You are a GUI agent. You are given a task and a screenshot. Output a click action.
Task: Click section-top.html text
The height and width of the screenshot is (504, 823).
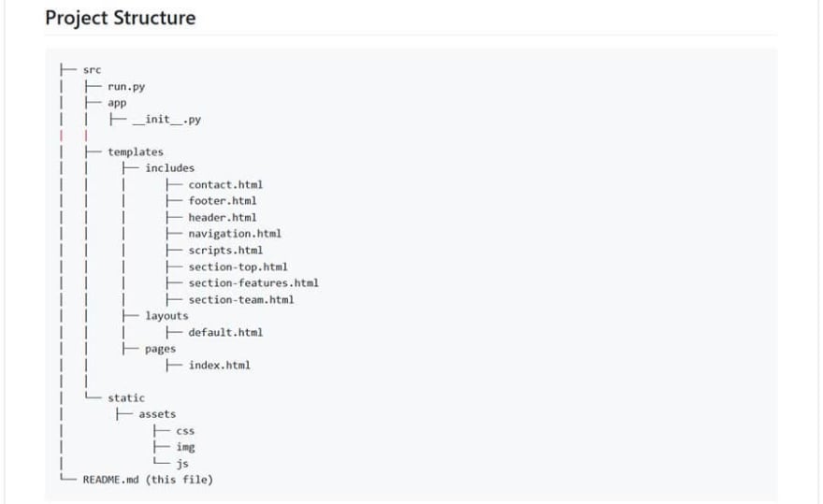click(x=238, y=266)
